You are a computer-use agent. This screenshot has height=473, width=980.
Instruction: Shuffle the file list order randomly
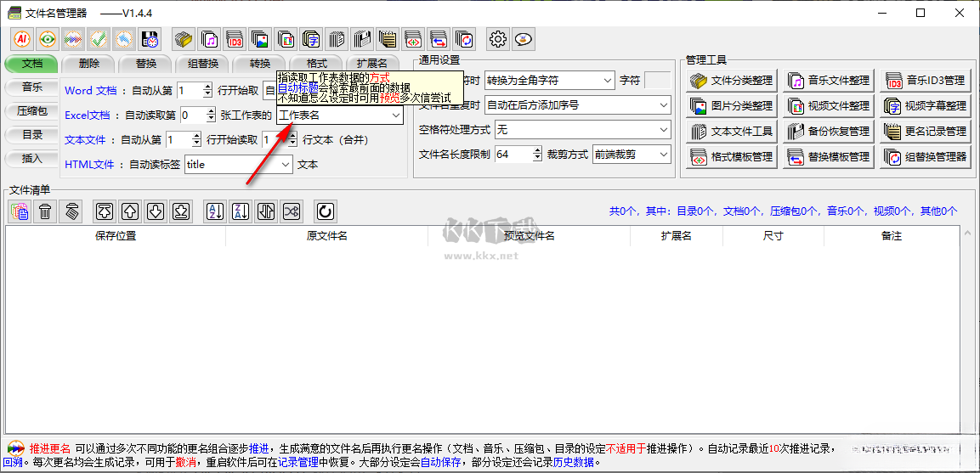292,211
